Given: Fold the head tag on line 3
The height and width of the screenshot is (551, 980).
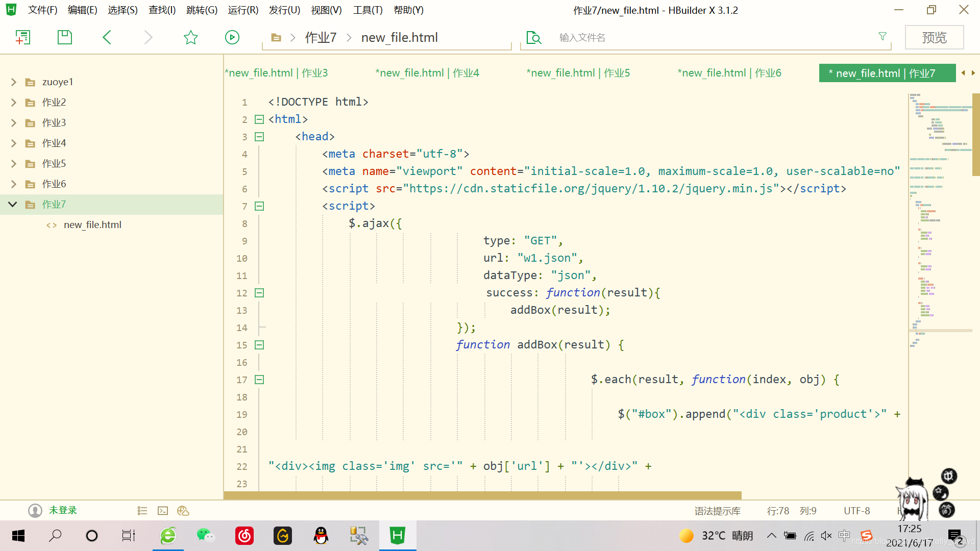Looking at the screenshot, I should (x=259, y=137).
